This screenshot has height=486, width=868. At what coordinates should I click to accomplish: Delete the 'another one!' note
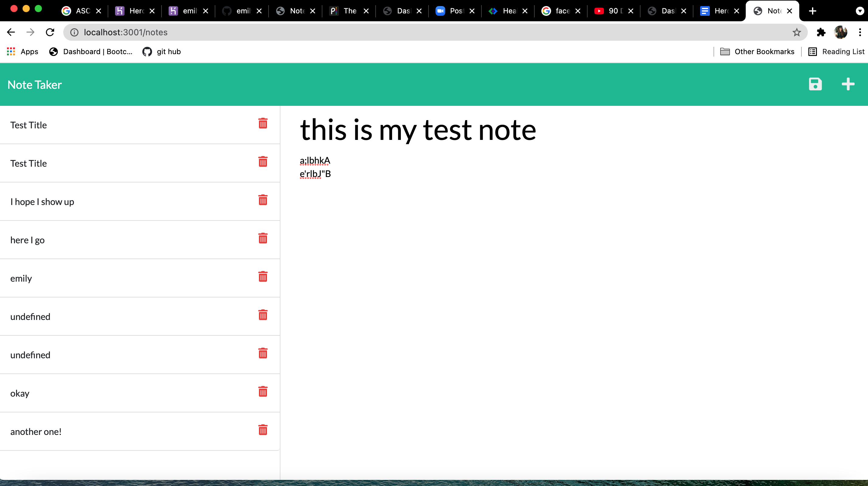pos(262,430)
